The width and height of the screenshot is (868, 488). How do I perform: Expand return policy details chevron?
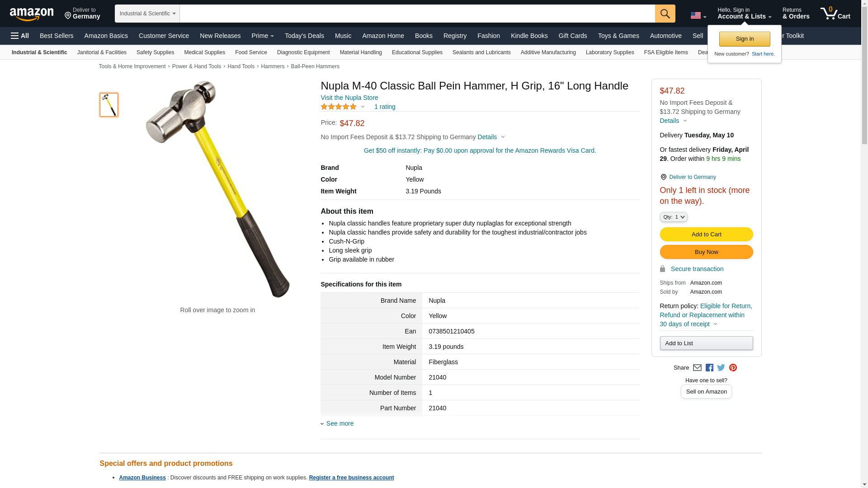coord(715,324)
